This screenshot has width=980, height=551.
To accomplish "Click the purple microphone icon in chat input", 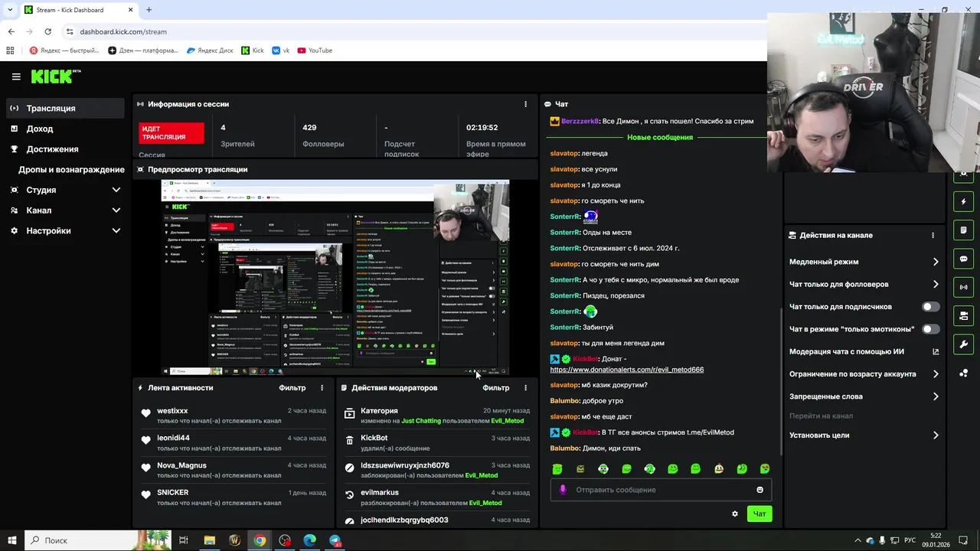I will click(563, 490).
